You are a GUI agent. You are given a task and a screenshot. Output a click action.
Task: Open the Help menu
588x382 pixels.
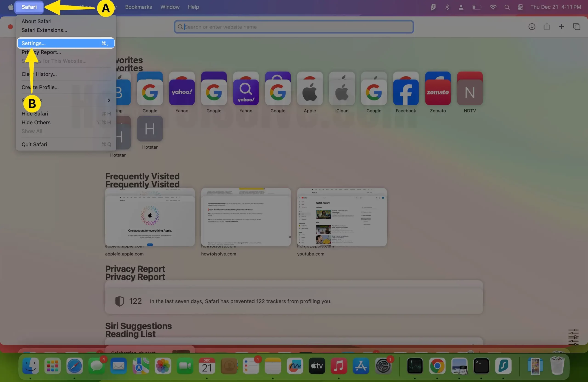193,7
